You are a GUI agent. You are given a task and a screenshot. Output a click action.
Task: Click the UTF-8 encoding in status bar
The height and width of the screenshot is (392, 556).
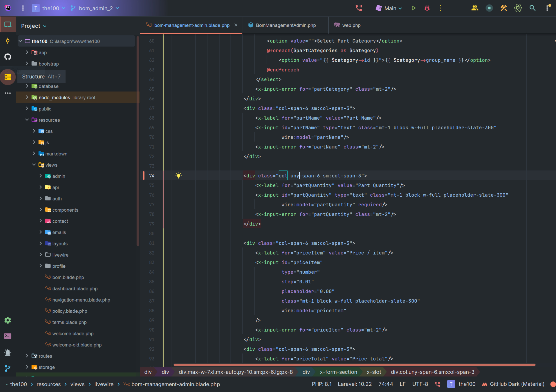[420, 384]
